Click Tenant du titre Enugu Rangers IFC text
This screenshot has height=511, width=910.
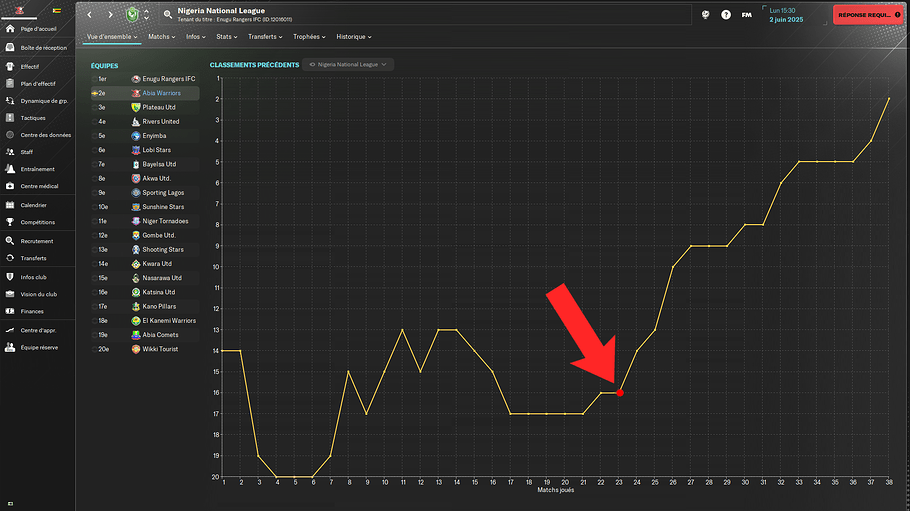coord(234,20)
